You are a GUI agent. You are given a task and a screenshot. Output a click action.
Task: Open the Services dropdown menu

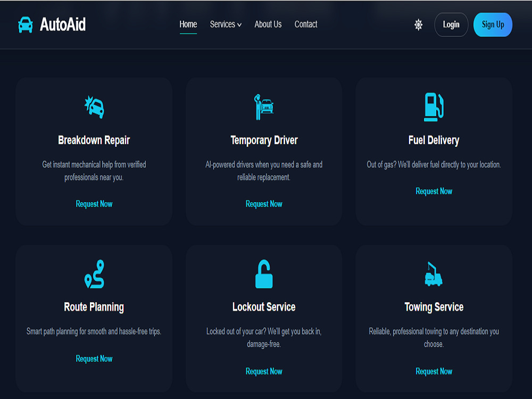tap(226, 24)
